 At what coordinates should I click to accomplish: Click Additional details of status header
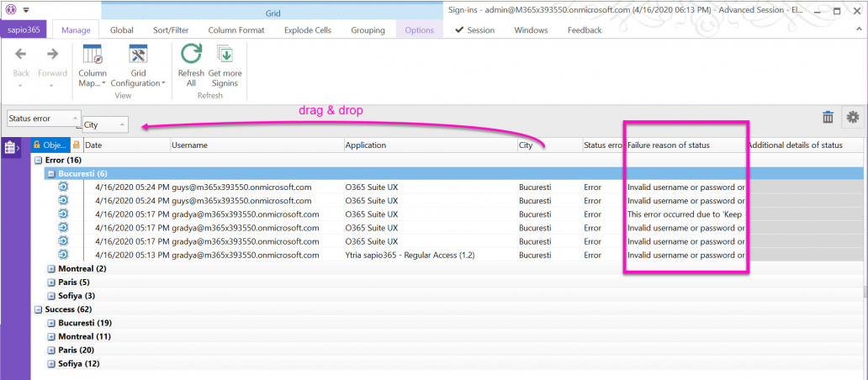804,145
